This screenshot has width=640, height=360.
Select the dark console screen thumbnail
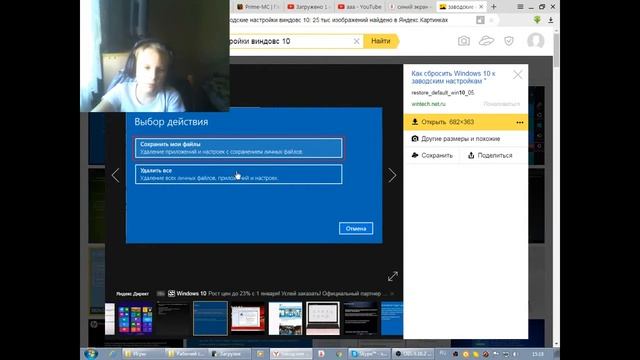point(173,318)
